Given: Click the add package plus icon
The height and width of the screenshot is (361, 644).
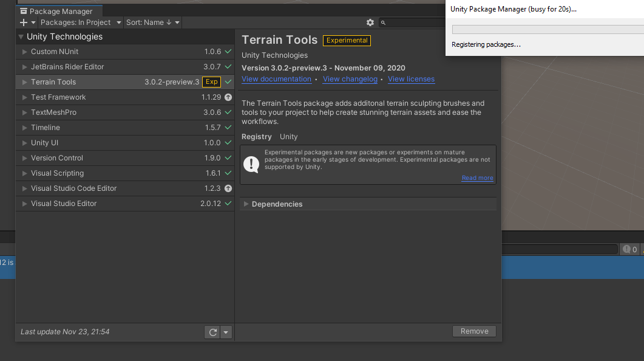Looking at the screenshot, I should (x=24, y=22).
